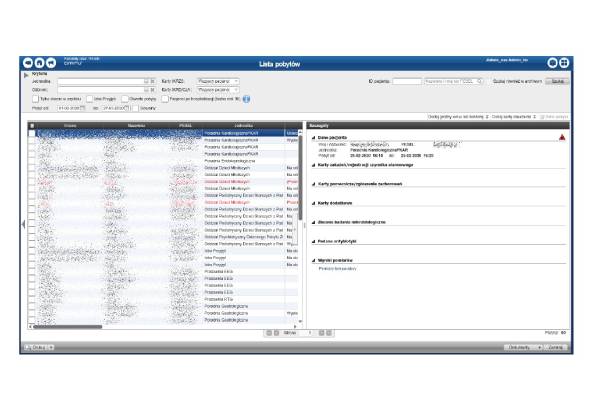This screenshot has width=590, height=410.
Task: Open calendar icon of Pobyt od date
Action: (83, 108)
